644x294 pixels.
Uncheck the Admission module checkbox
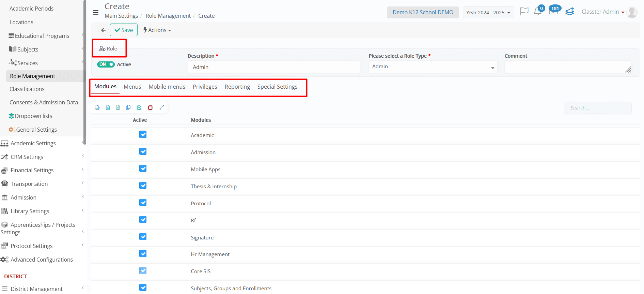point(143,151)
